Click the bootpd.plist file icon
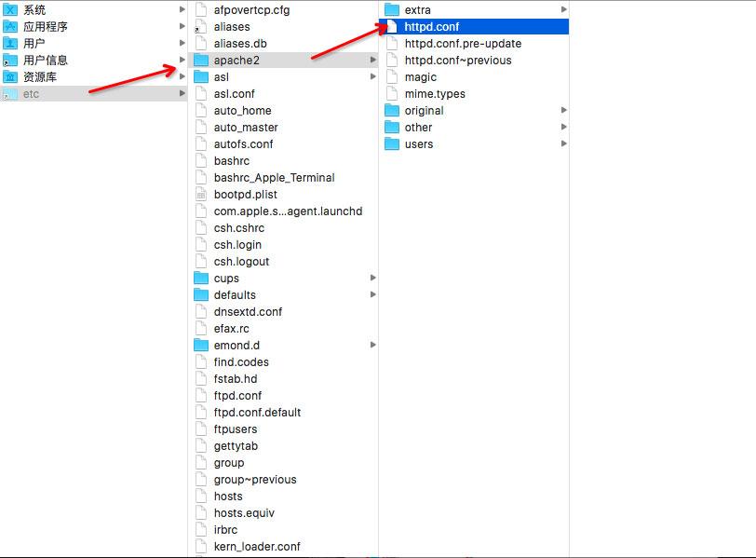Screen dimensions: 756x558 (201, 195)
